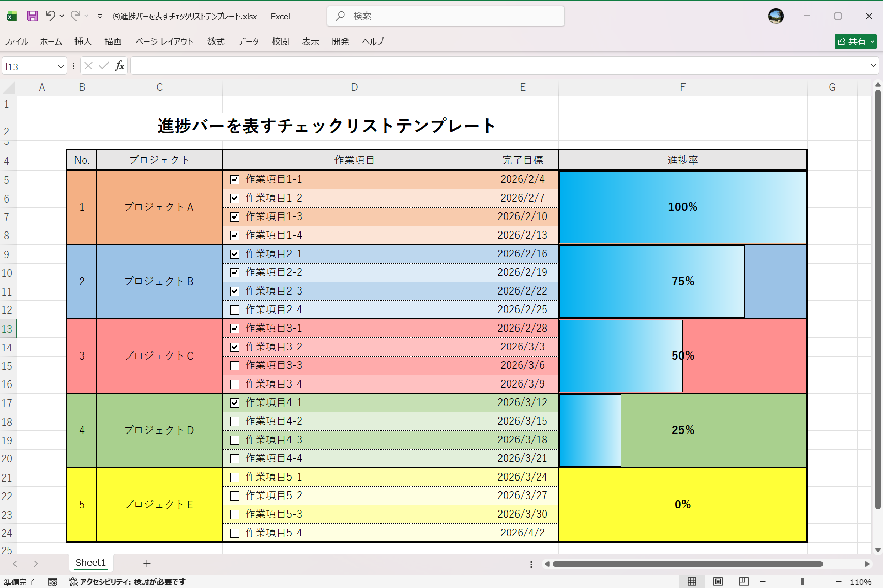Click the Redo icon

coord(75,16)
